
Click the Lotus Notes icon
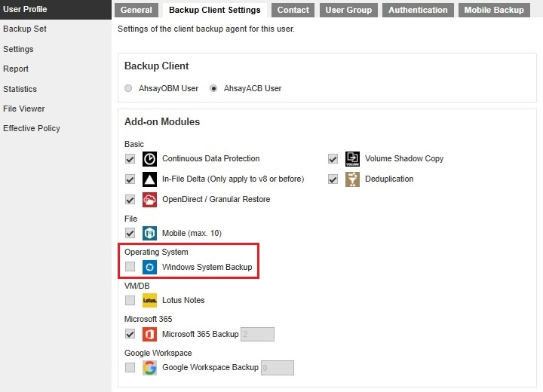click(x=150, y=300)
